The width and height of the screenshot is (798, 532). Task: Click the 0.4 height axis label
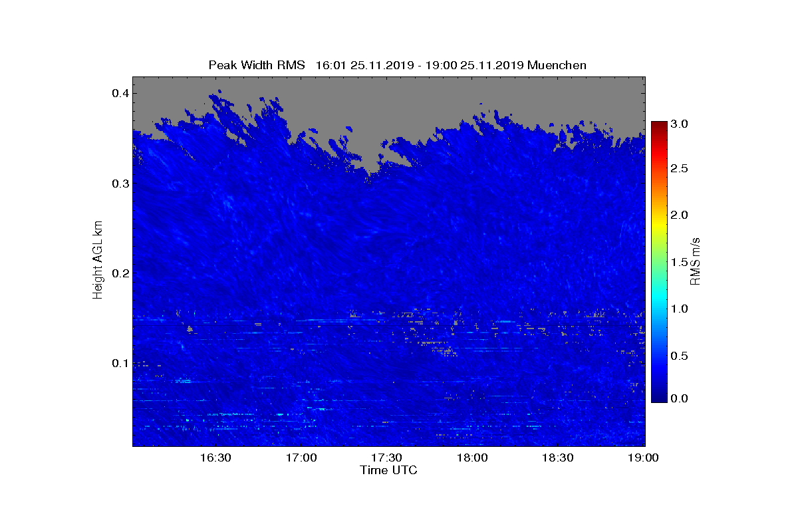120,93
